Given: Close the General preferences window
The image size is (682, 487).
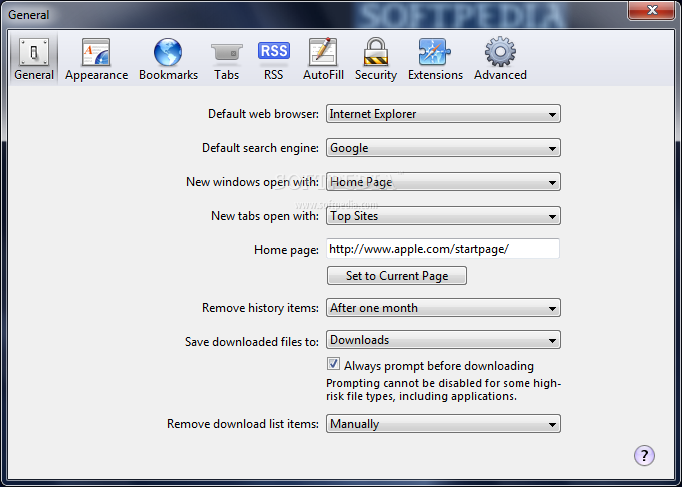Looking at the screenshot, I should [651, 10].
